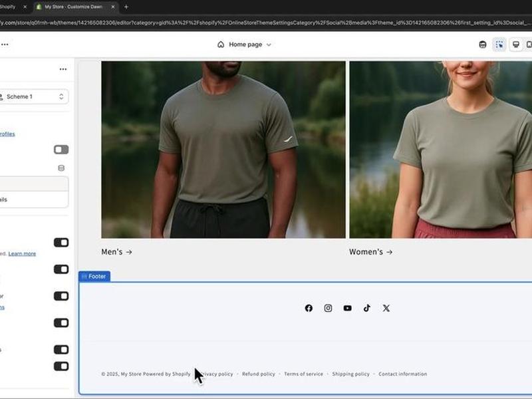532x399 pixels.
Task: Open Terms of service footer link
Action: click(304, 374)
